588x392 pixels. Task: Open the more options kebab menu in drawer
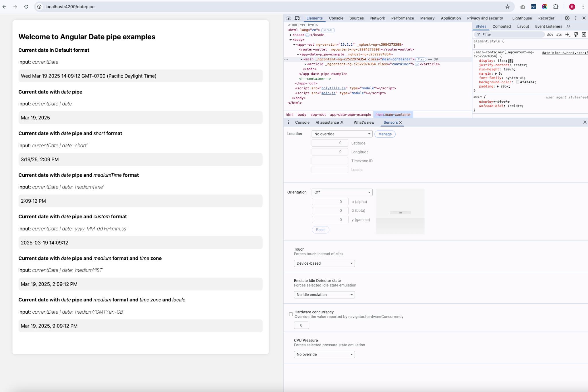[x=289, y=122]
